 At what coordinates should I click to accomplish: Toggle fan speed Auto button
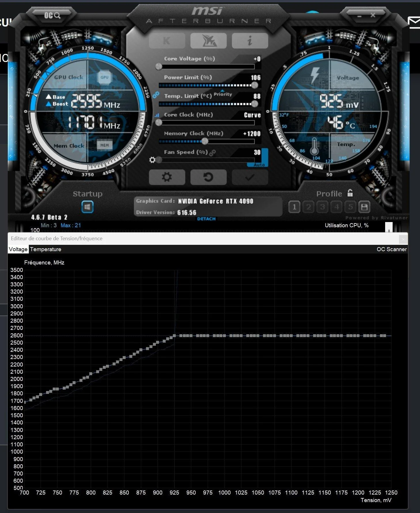[x=259, y=165]
